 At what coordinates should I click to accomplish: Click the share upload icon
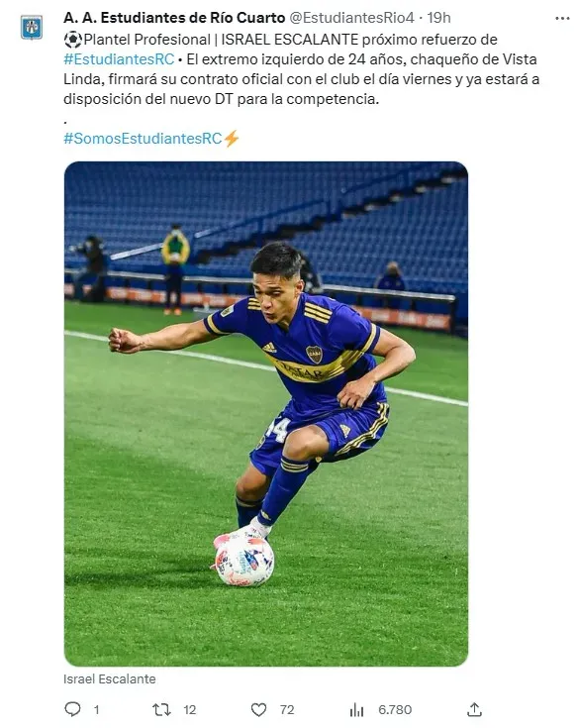474,709
